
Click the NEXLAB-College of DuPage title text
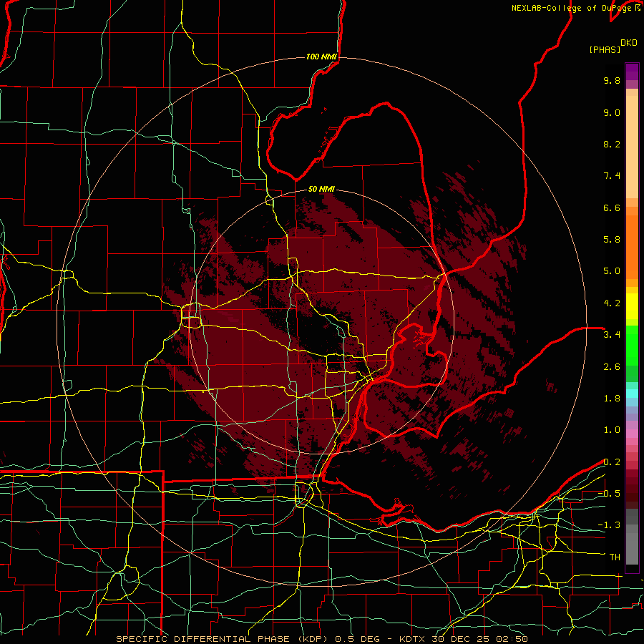coord(572,8)
